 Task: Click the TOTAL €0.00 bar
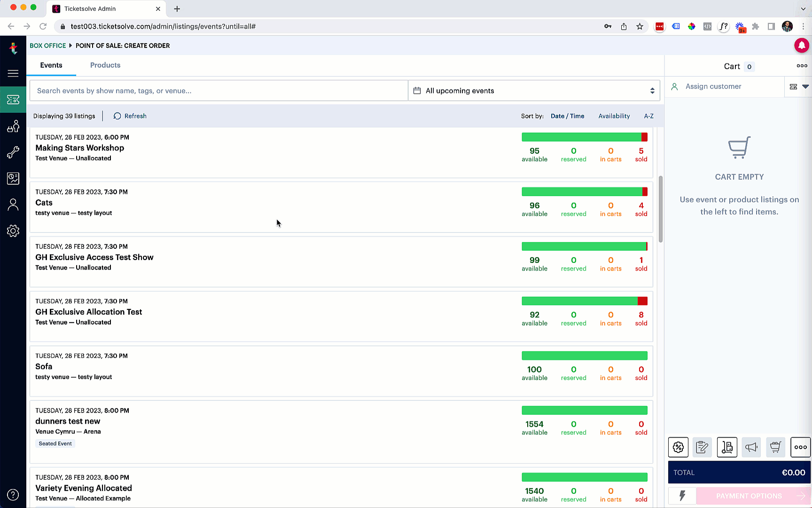pos(739,472)
